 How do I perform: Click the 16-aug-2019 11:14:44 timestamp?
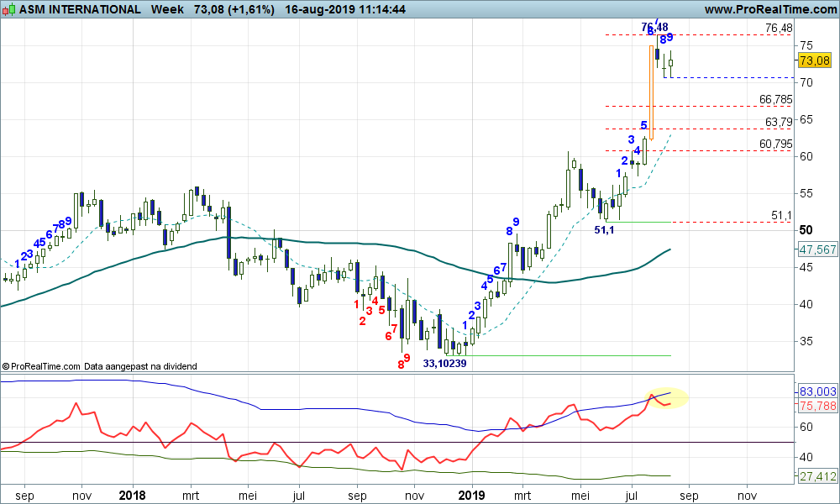coord(345,9)
